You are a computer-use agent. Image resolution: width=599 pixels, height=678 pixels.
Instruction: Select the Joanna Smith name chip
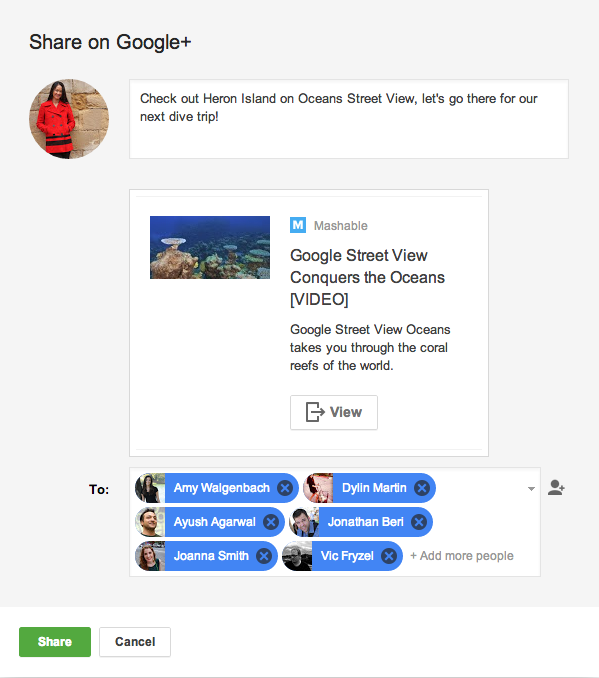coord(206,556)
